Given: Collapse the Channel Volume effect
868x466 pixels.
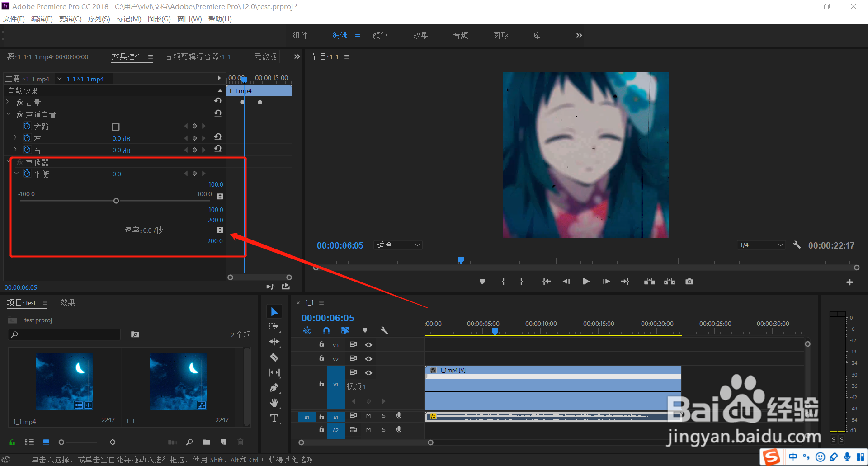Looking at the screenshot, I should coord(9,114).
